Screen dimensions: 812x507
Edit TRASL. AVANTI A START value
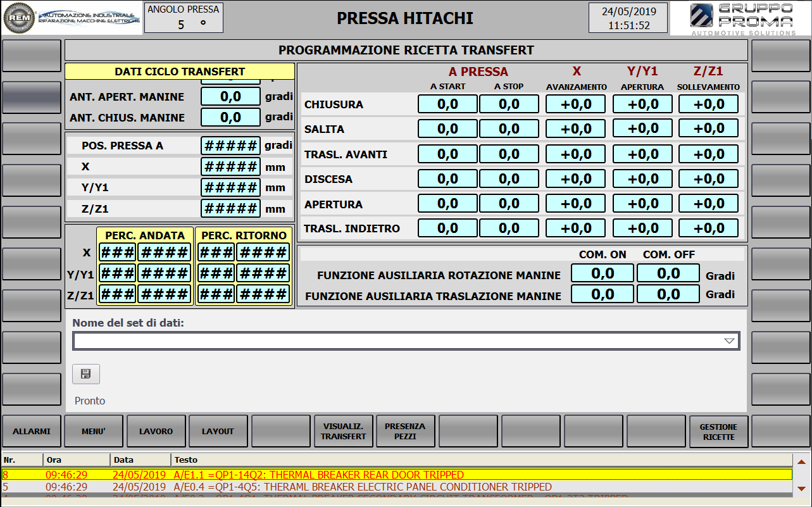coord(447,154)
